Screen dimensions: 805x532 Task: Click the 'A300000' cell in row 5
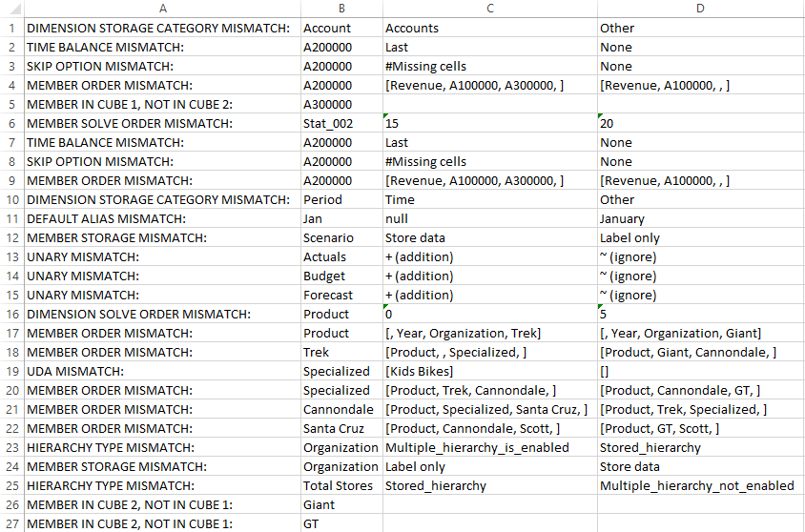(341, 105)
